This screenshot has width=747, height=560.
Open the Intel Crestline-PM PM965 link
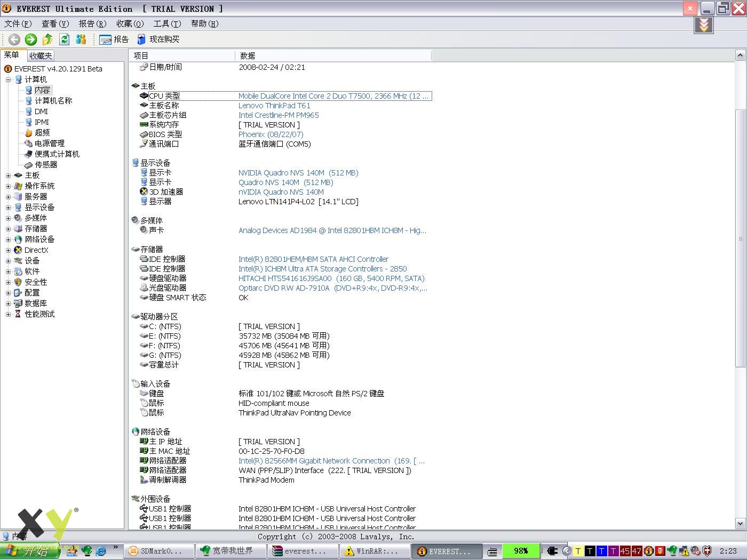click(x=279, y=115)
